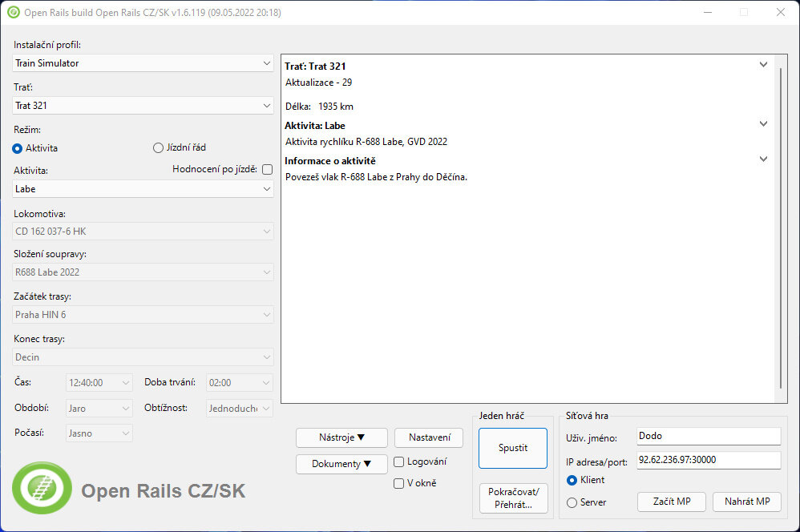Choose Server network mode
Viewport: 800px width, 532px height.
click(x=572, y=503)
